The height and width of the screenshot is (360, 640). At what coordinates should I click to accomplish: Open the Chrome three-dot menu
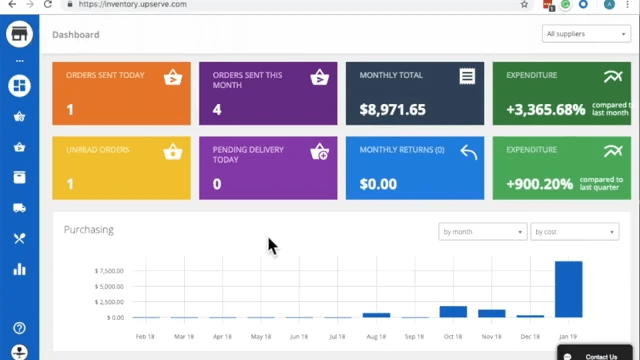(627, 4)
